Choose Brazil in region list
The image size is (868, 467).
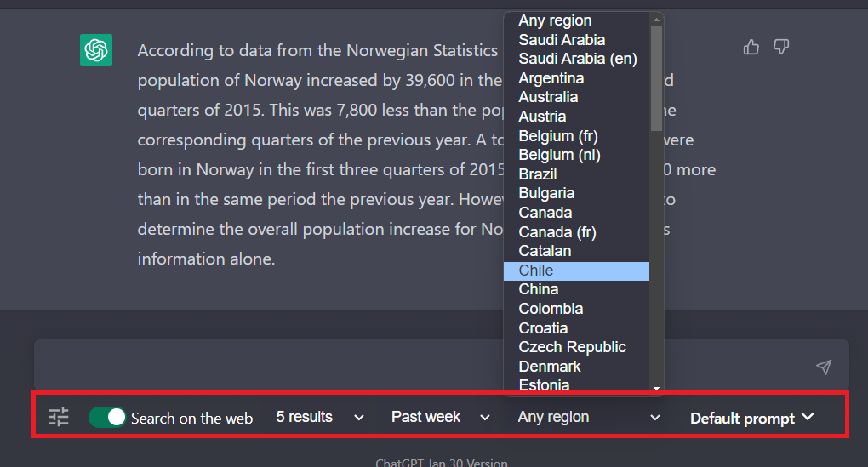[576, 174]
